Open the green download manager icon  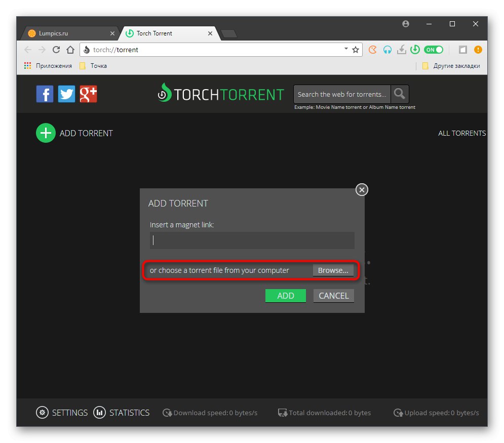tap(415, 50)
